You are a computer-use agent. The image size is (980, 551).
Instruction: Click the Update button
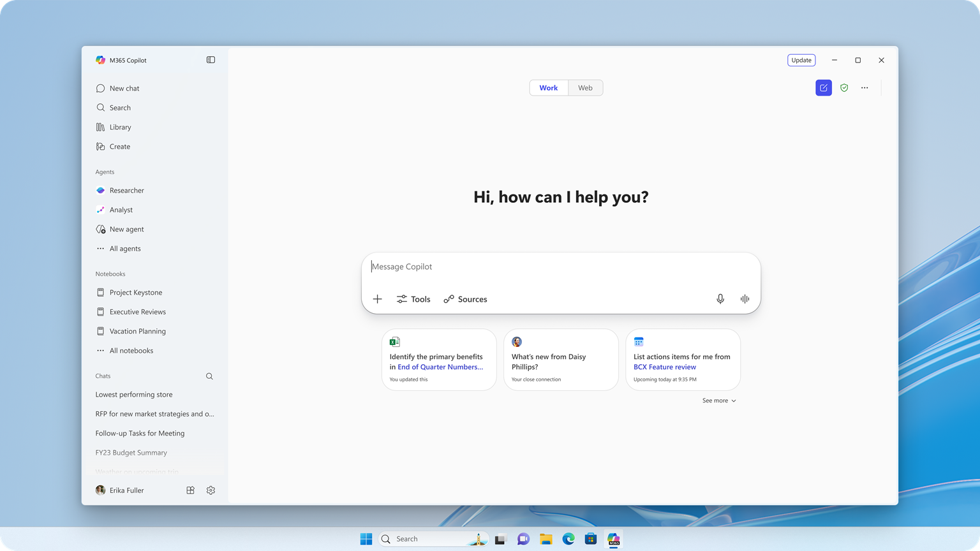coord(801,59)
